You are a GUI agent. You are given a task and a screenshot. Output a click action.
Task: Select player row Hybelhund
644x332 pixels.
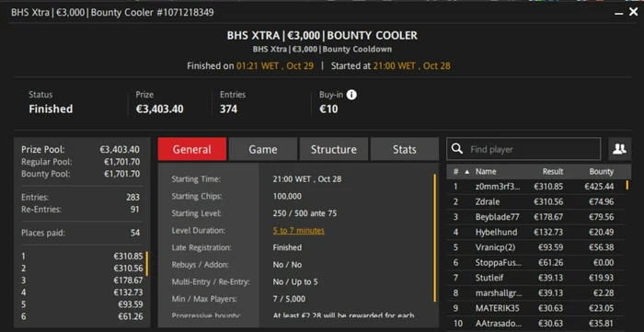(x=535, y=233)
